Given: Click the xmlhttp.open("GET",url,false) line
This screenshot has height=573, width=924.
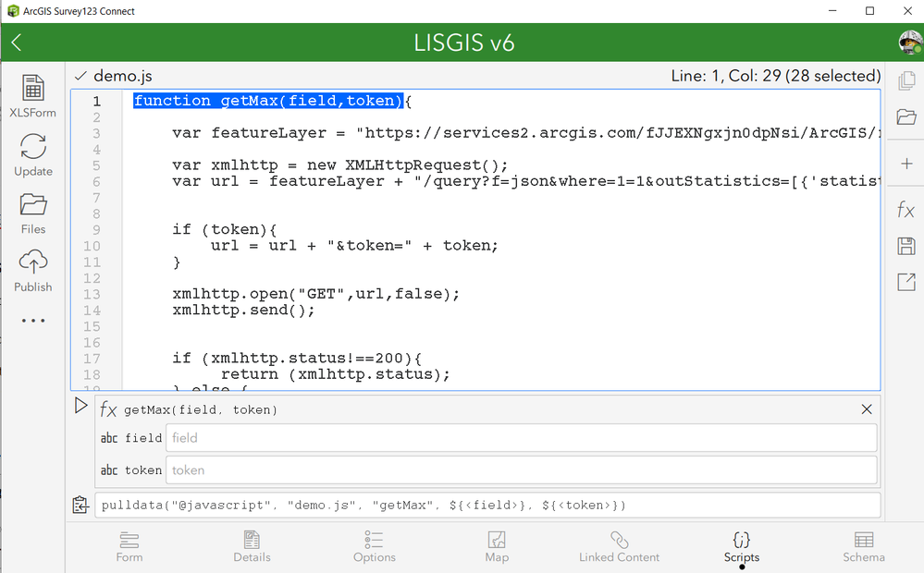Looking at the screenshot, I should point(315,294).
